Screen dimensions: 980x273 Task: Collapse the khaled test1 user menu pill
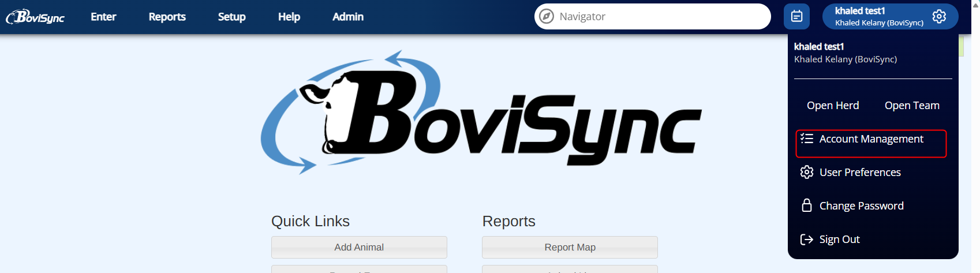(890, 17)
